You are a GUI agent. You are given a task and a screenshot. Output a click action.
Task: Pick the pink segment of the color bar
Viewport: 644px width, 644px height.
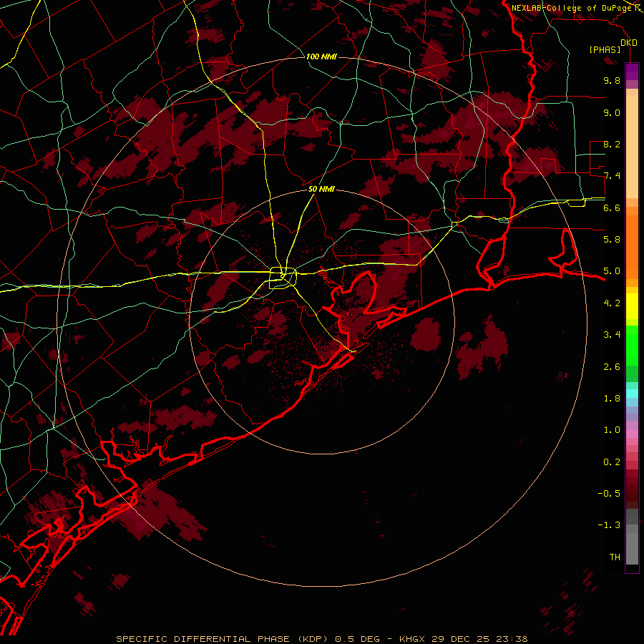pyautogui.click(x=632, y=434)
